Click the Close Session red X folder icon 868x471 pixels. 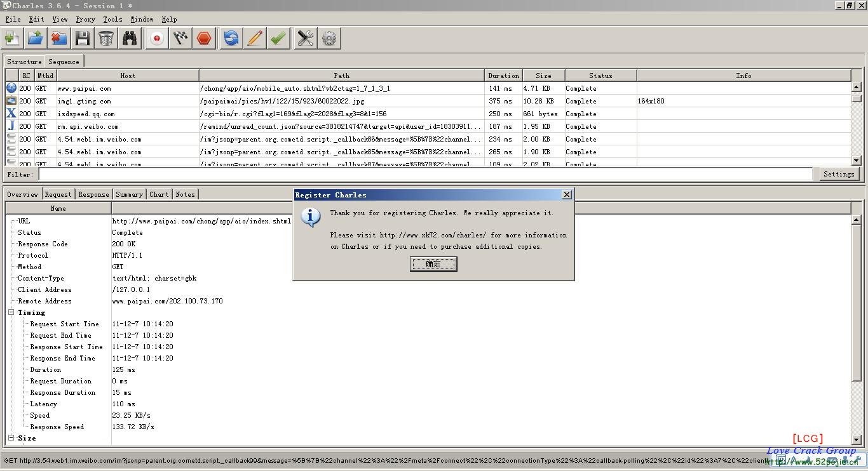[59, 39]
